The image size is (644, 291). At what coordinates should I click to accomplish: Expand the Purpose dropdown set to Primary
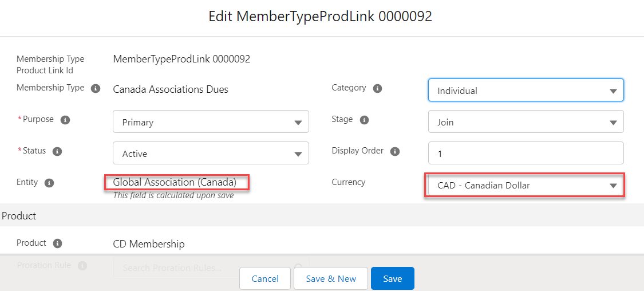pos(211,122)
